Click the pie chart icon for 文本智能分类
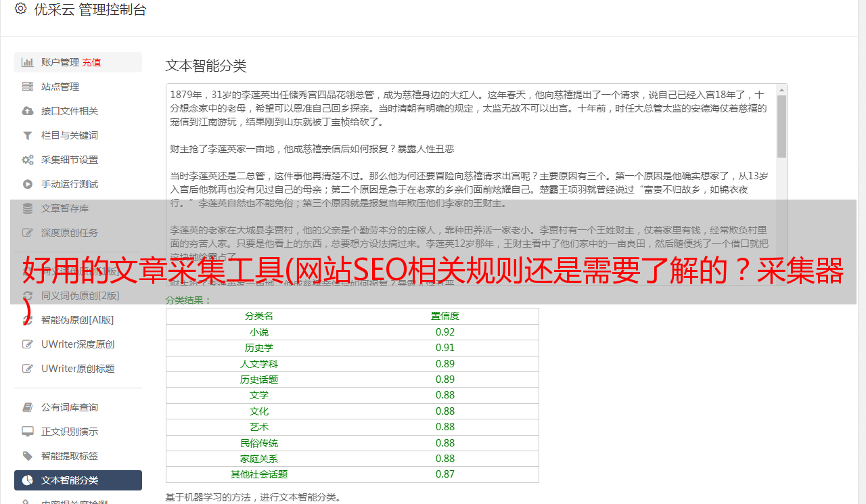Viewport: 866px width, 504px height. pos(28,480)
